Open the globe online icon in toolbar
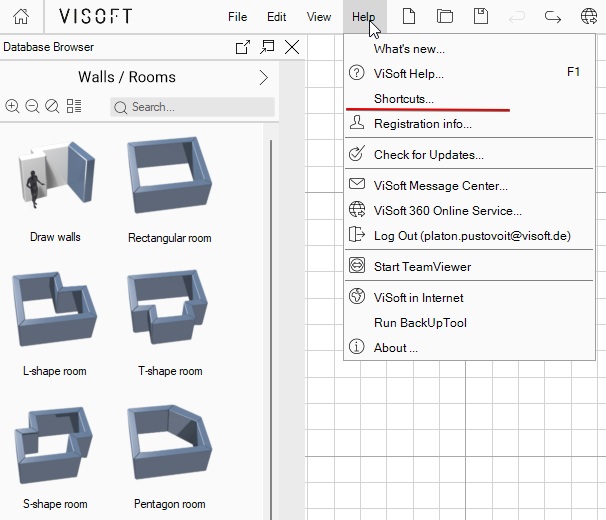Viewport: 606px width, 520px height. point(589,17)
